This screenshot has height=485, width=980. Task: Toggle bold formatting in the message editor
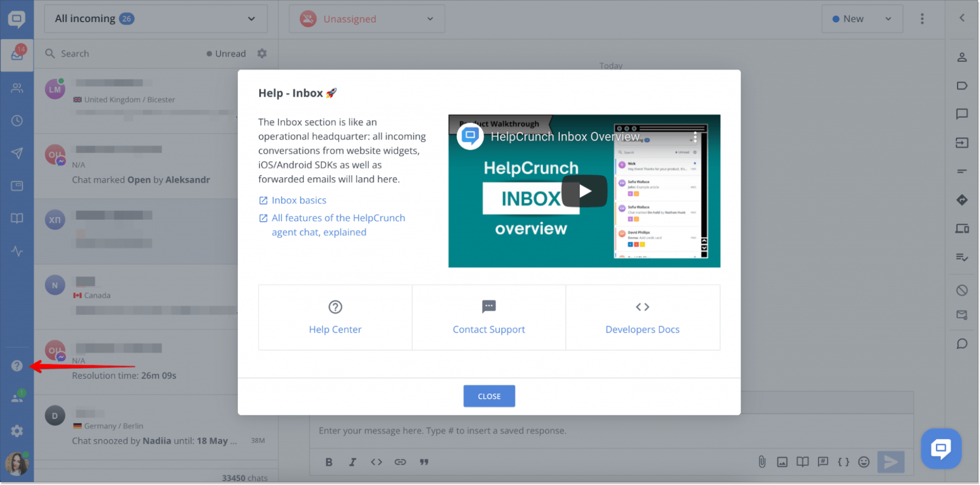(329, 462)
